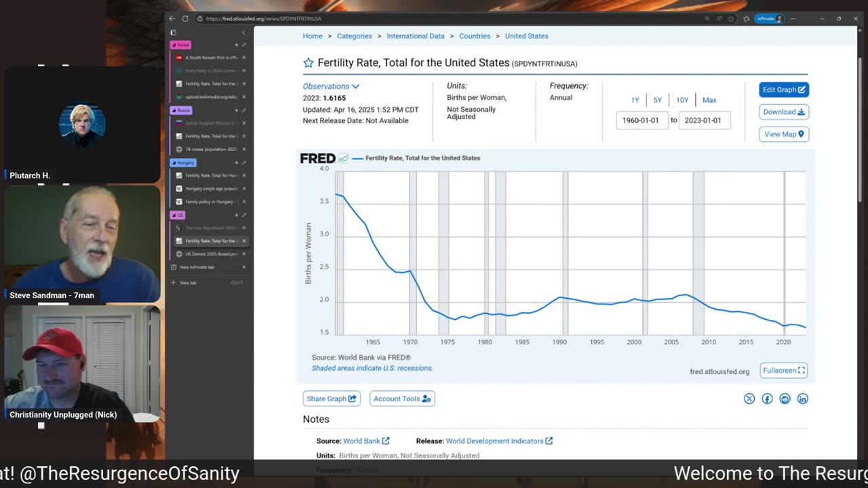Viewport: 868px width, 488px height.
Task: Click the Fullscreen graph button
Action: coord(783,371)
